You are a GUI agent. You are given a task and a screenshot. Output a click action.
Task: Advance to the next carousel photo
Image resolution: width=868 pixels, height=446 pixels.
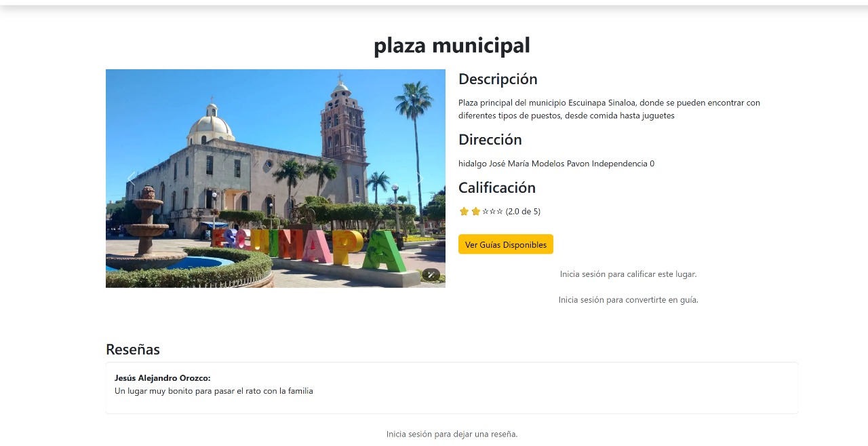coord(420,179)
